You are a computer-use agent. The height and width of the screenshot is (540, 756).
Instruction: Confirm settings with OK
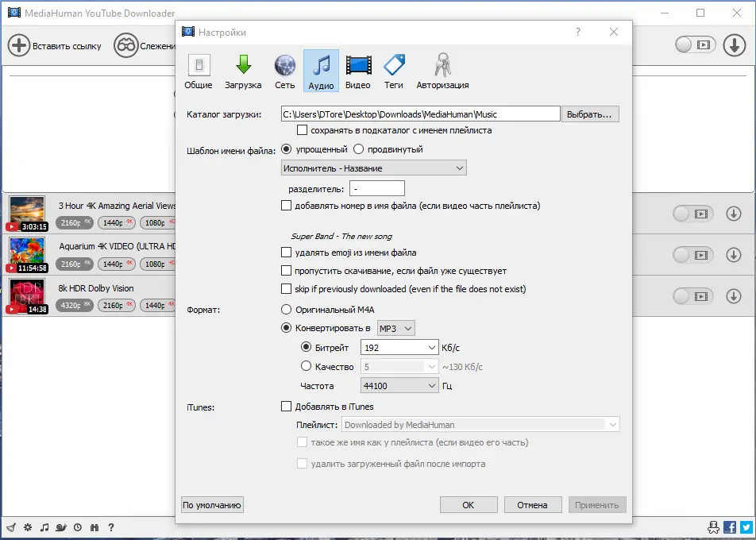pos(469,505)
